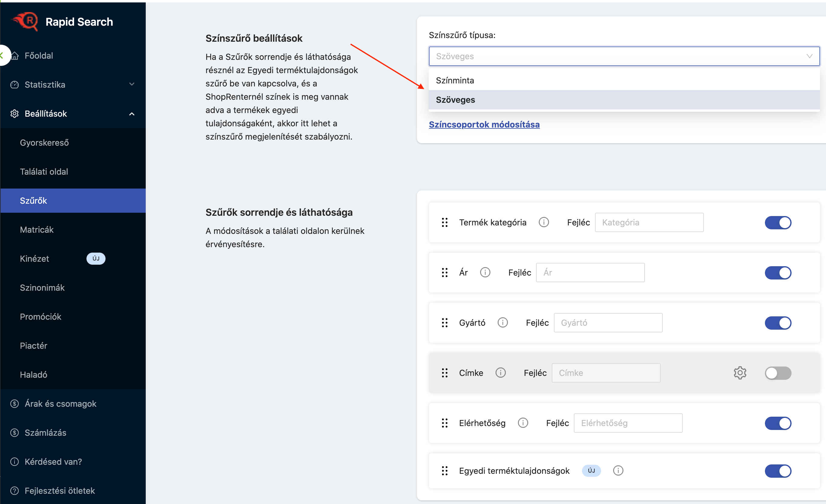Click info icon next to Egyedi terméktulajdonságok
826x504 pixels.
(618, 470)
